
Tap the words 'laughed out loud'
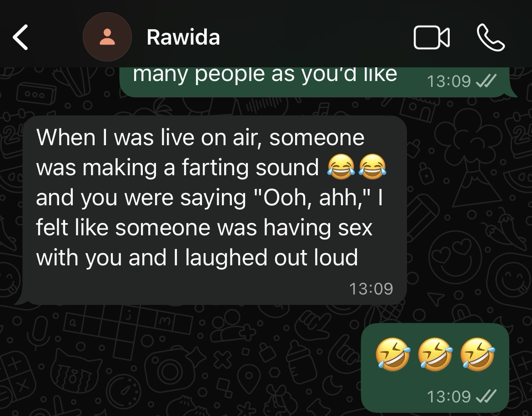tap(271, 257)
